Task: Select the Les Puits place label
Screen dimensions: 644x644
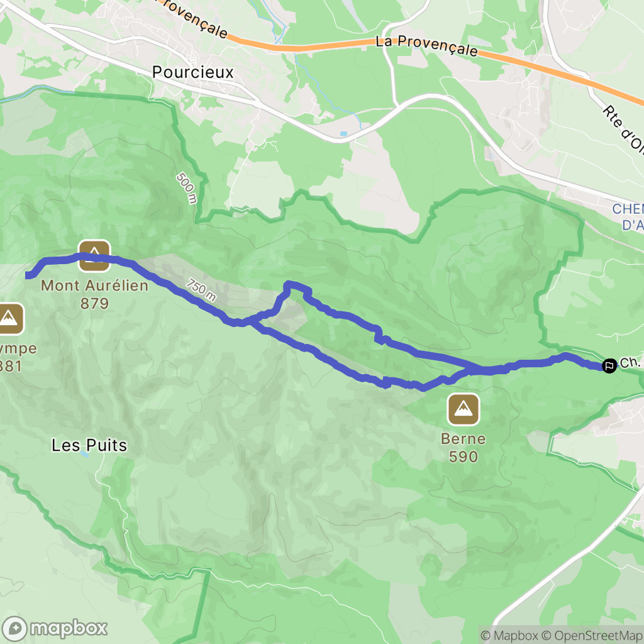Action: (89, 445)
